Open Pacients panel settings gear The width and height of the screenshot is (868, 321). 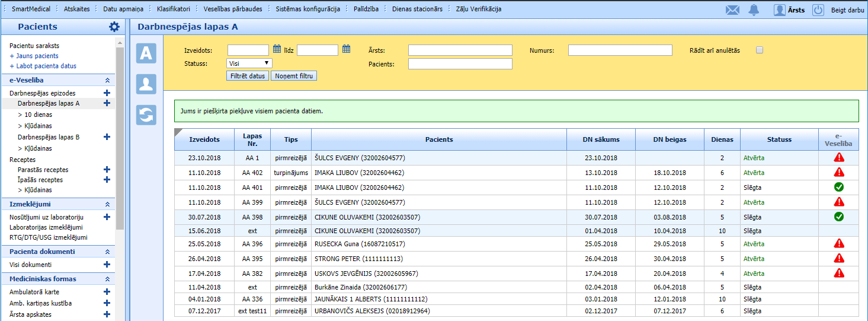pyautogui.click(x=114, y=27)
